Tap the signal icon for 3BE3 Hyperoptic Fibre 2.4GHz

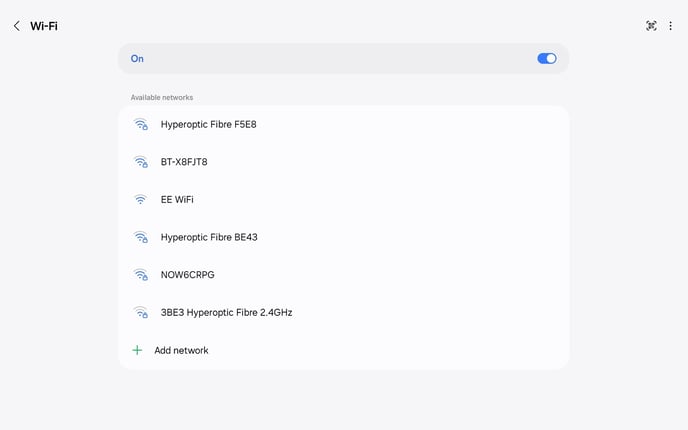(140, 312)
